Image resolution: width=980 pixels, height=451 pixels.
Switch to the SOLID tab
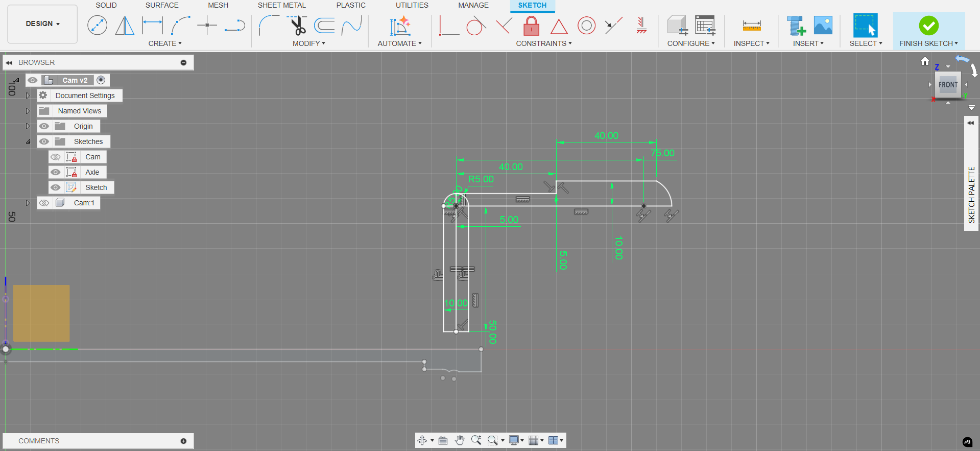tap(106, 5)
